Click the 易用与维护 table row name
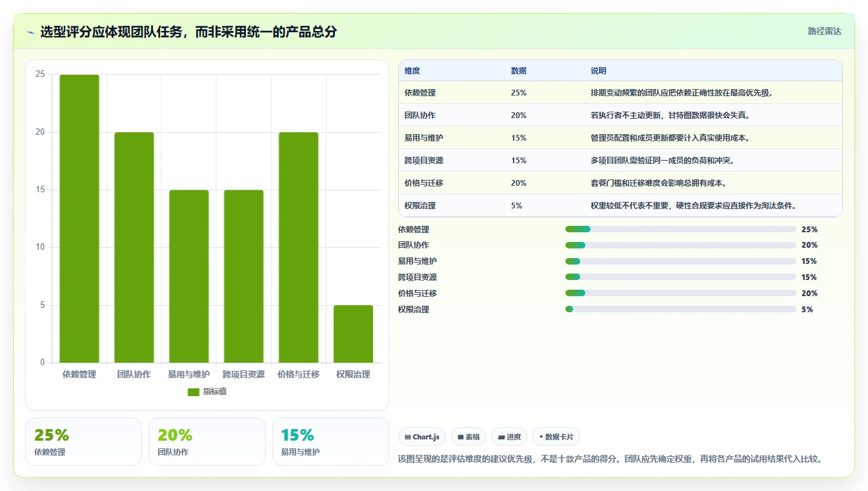Screen dimensions: 868x491 424,138
